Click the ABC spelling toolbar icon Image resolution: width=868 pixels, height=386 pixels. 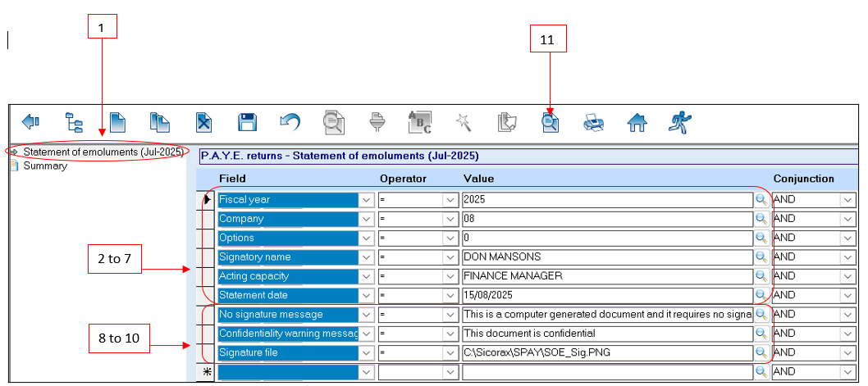(x=419, y=122)
